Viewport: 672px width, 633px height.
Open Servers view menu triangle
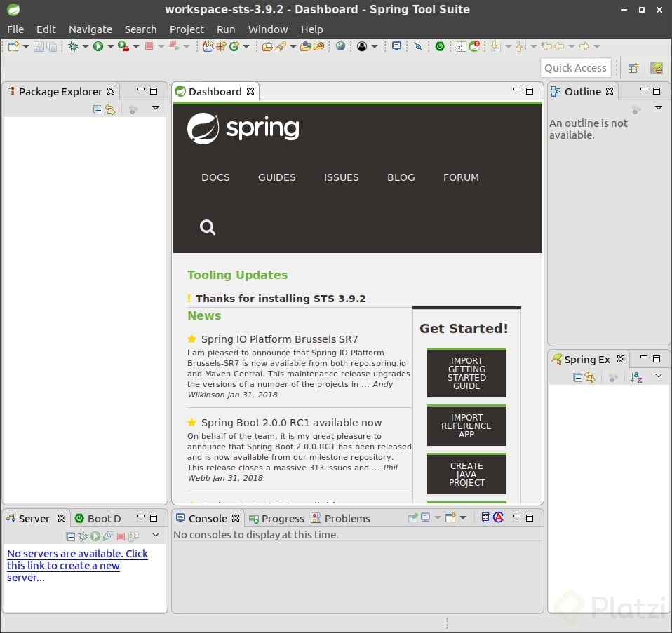tap(156, 535)
